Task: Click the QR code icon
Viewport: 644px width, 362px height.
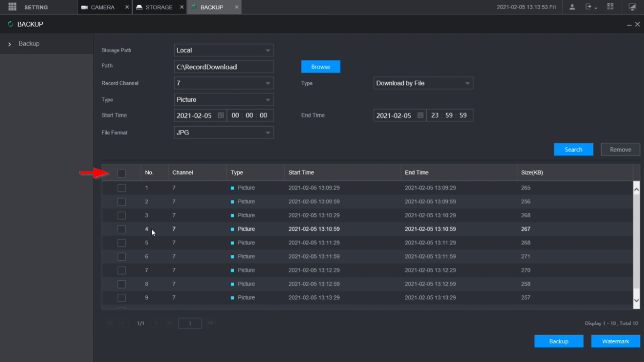Action: click(x=610, y=7)
